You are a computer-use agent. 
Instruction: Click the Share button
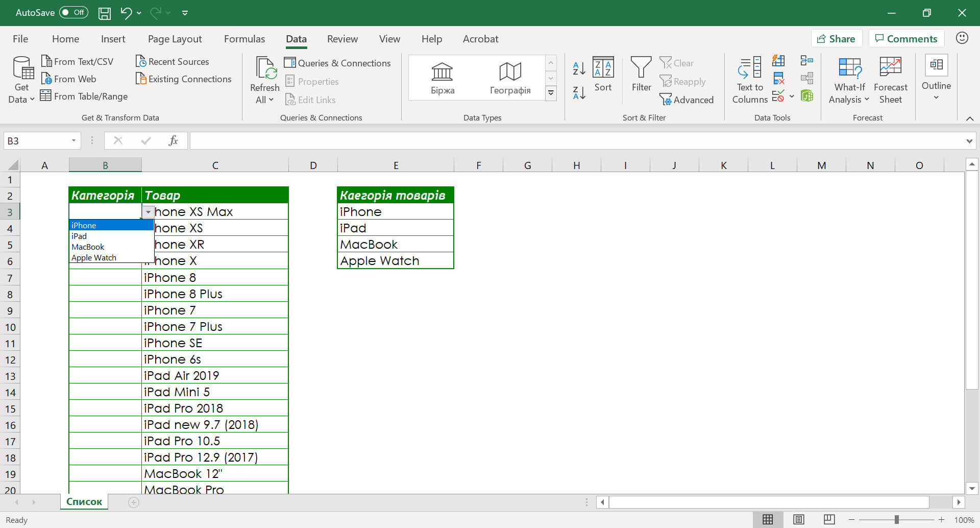tap(836, 39)
